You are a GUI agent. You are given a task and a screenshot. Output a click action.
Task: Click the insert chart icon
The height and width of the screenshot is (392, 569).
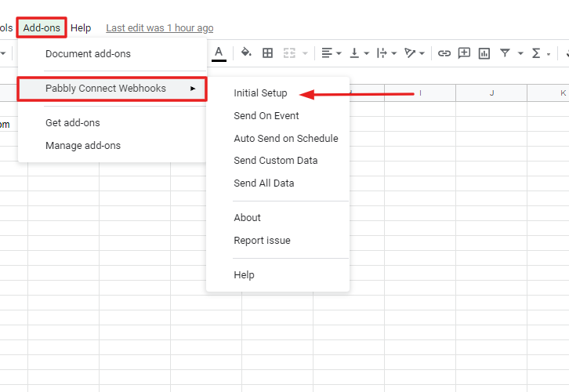(x=484, y=53)
